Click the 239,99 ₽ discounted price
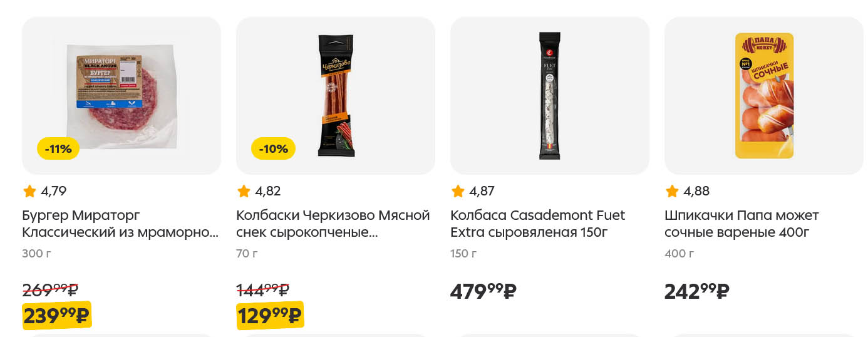Image resolution: width=868 pixels, height=337 pixels. [56, 315]
